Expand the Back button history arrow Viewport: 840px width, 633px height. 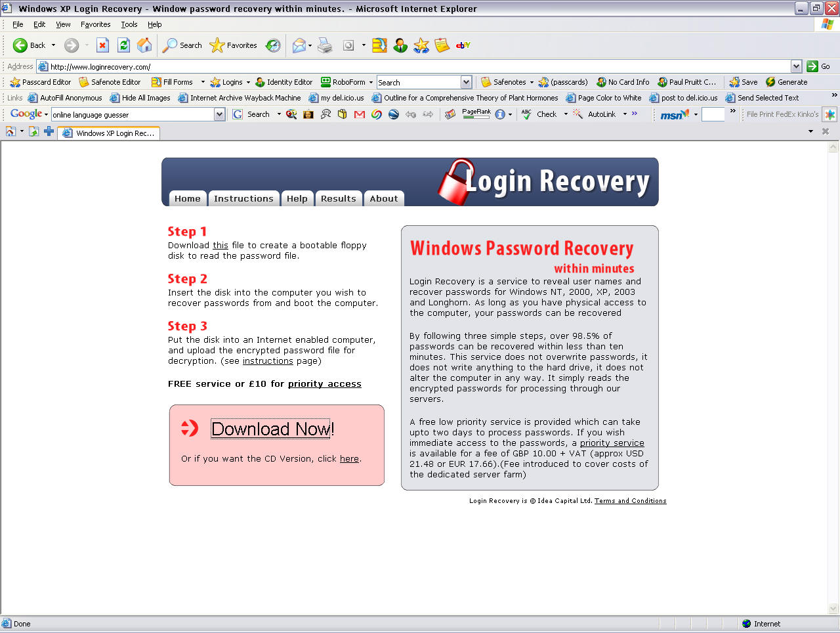click(54, 45)
